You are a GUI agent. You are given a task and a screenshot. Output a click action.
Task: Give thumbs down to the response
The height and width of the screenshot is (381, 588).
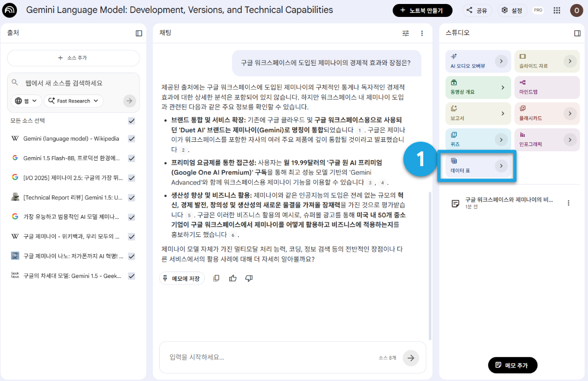pyautogui.click(x=249, y=278)
